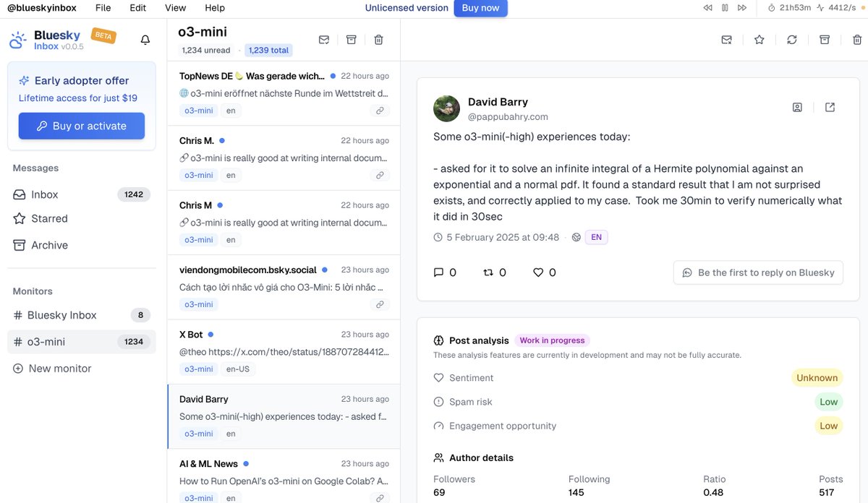Select the EN language badge on the post

[596, 236]
